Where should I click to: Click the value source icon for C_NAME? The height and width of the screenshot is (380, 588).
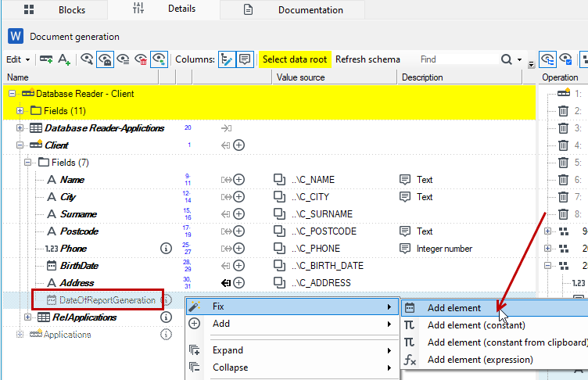(279, 180)
